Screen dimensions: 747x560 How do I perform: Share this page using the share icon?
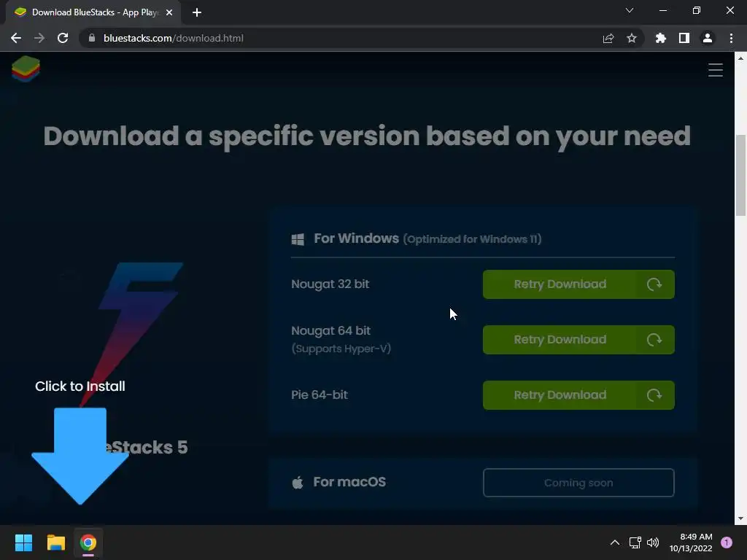(x=608, y=38)
